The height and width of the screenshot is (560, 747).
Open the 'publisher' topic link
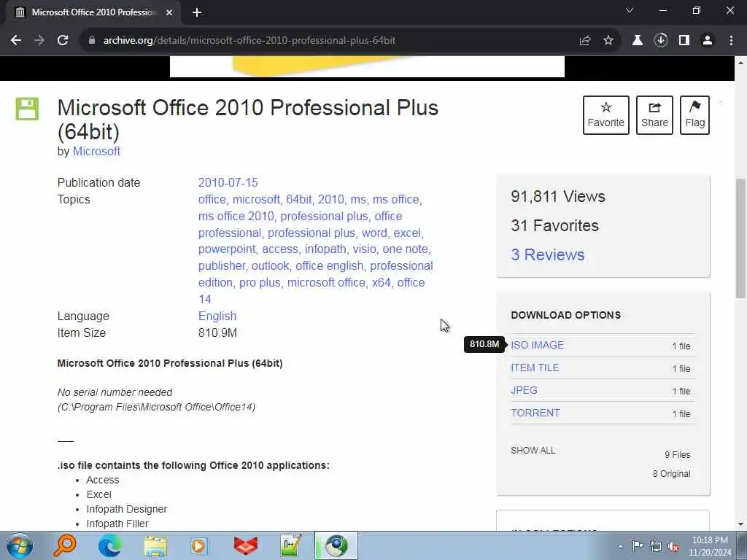[222, 265]
